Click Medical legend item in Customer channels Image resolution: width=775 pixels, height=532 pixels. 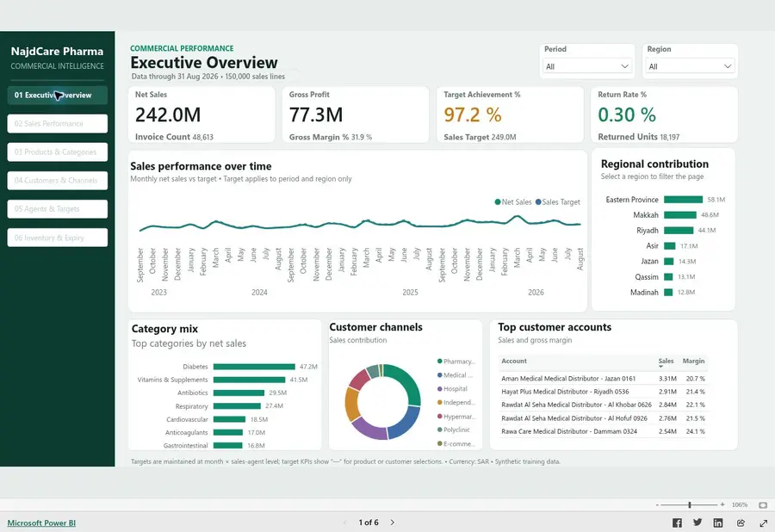(x=456, y=375)
